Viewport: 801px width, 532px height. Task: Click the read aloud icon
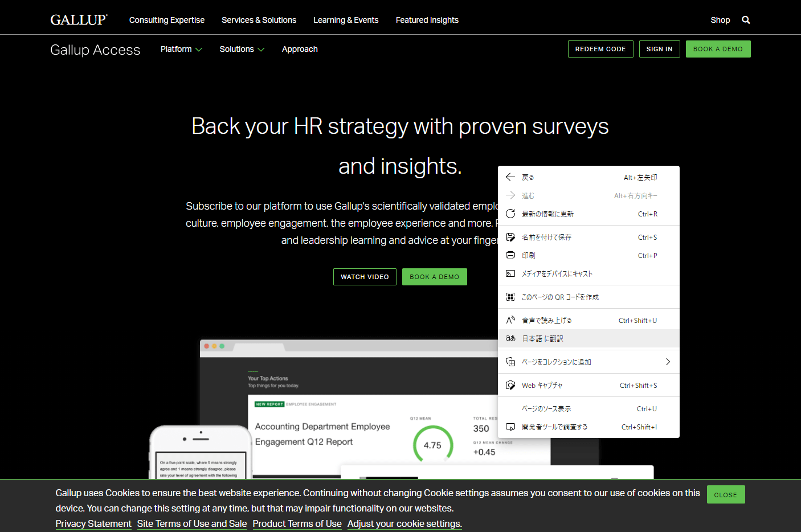(510, 320)
